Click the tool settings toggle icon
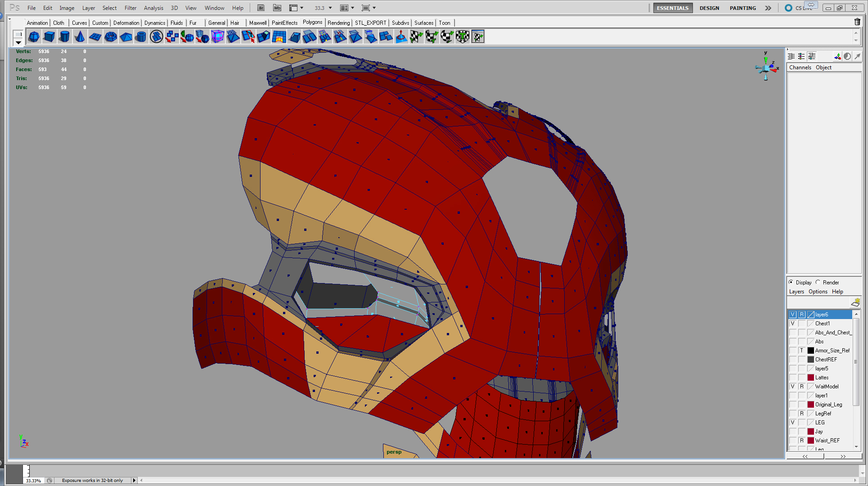This screenshot has height=486, width=868. [801, 56]
